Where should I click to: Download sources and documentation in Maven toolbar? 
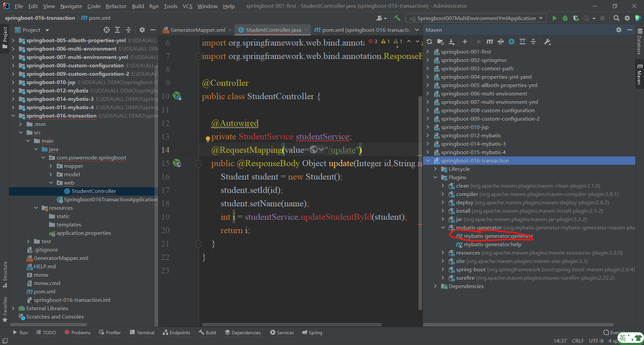click(x=451, y=42)
